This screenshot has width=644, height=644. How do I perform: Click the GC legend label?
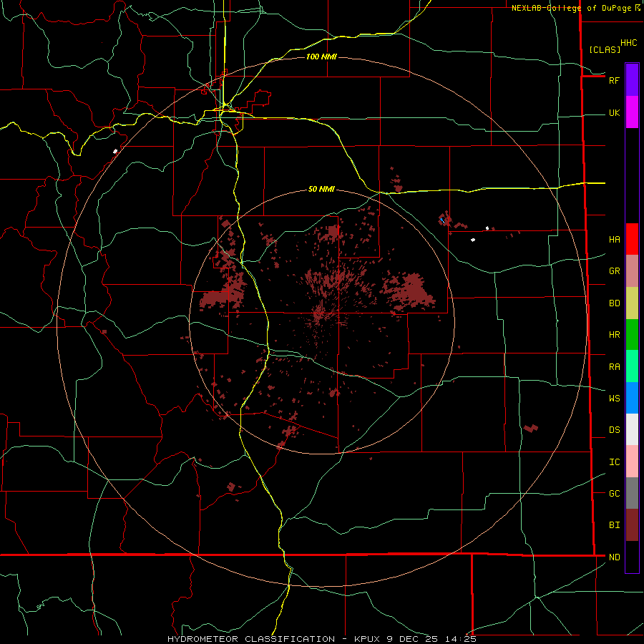tap(615, 494)
